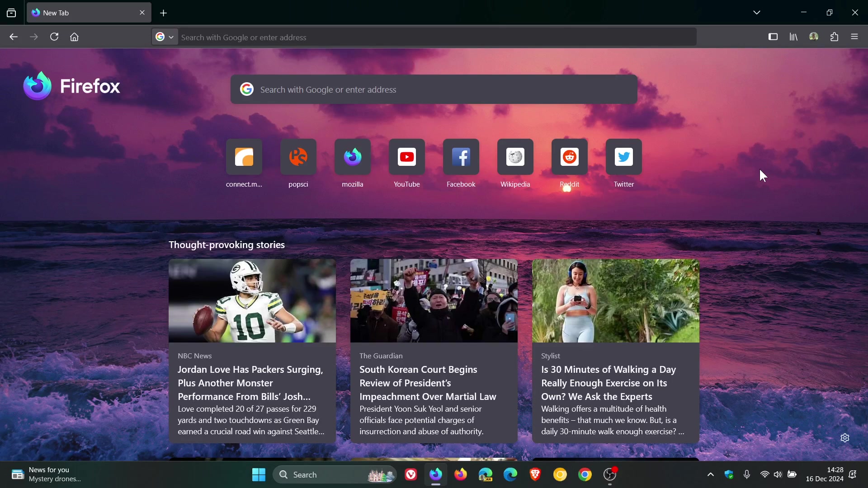Click Jordan Love Has Packers Surging headline

250,383
